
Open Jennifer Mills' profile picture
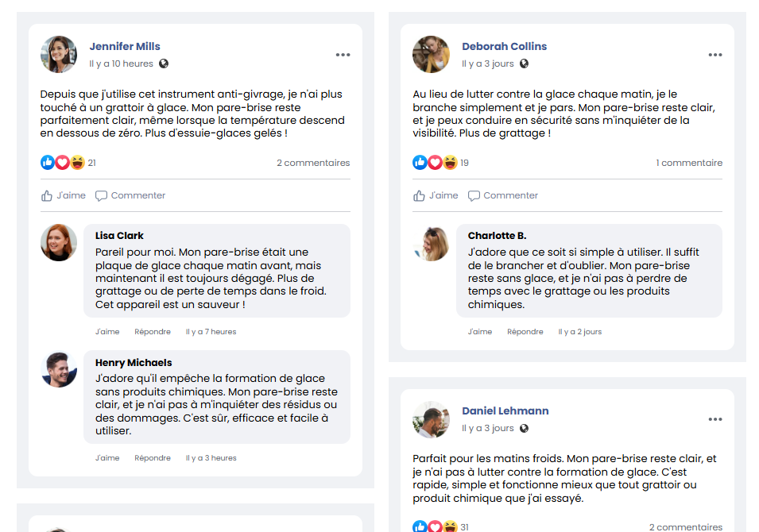(59, 54)
